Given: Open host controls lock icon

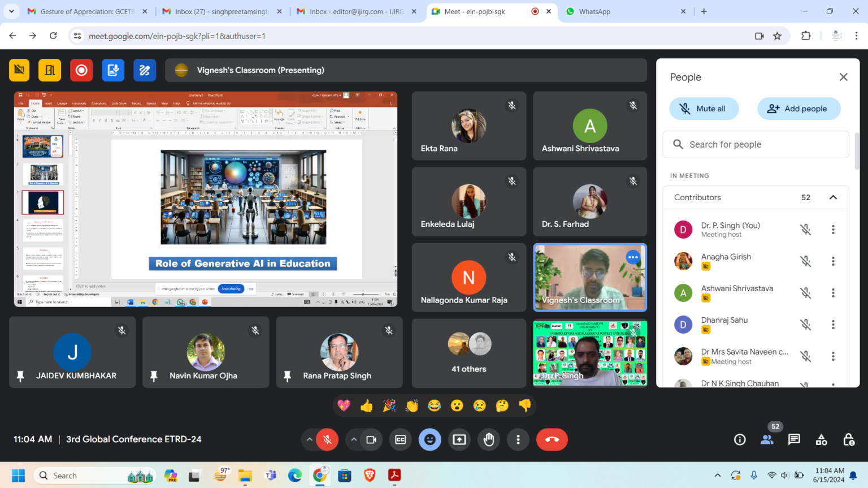Looking at the screenshot, I should 848,439.
